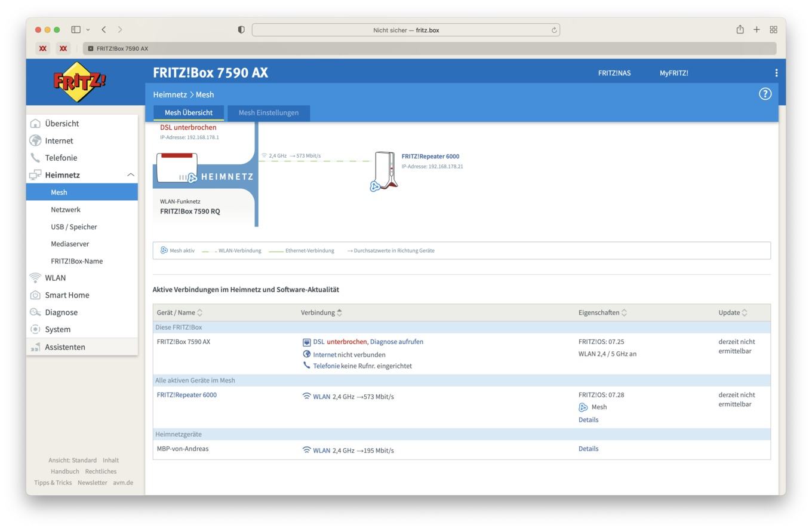812x530 pixels.
Task: Open Details for MBP-von-Andreas
Action: tap(588, 449)
